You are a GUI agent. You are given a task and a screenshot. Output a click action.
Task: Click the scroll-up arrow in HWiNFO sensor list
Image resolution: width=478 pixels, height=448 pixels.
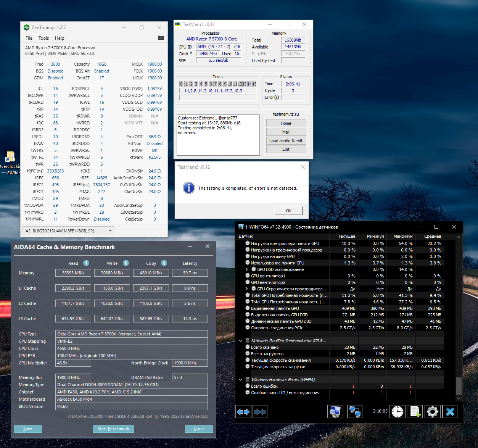459,237
